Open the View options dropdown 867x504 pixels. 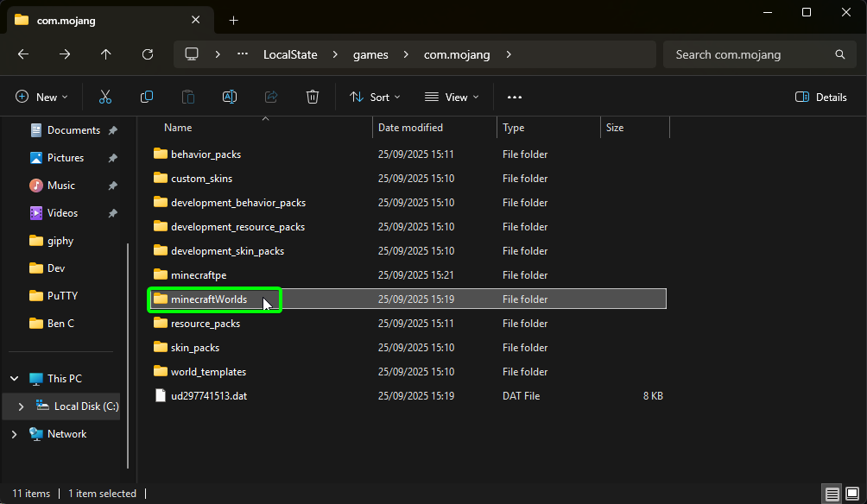(x=451, y=97)
